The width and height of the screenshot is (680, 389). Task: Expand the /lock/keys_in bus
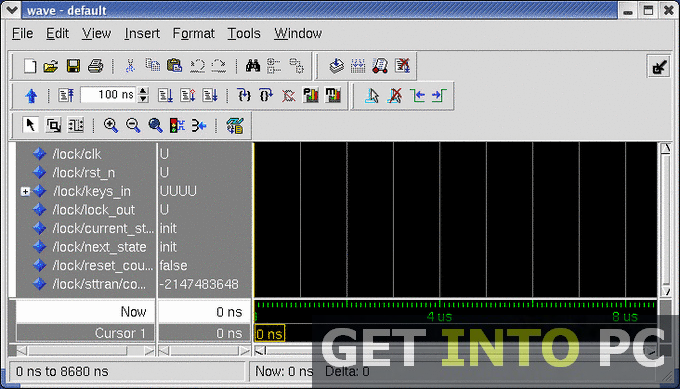pyautogui.click(x=25, y=191)
